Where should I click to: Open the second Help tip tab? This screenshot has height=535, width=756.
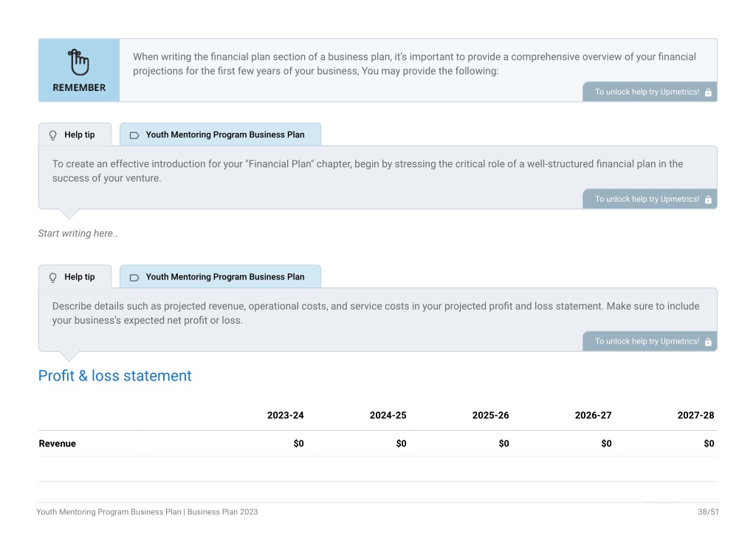click(x=75, y=277)
